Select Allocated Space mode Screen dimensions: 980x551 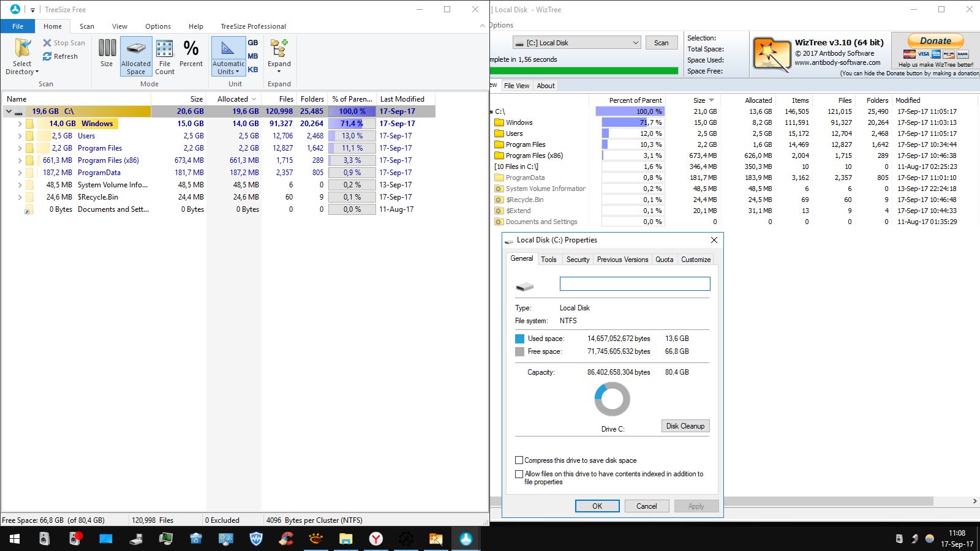pos(136,56)
